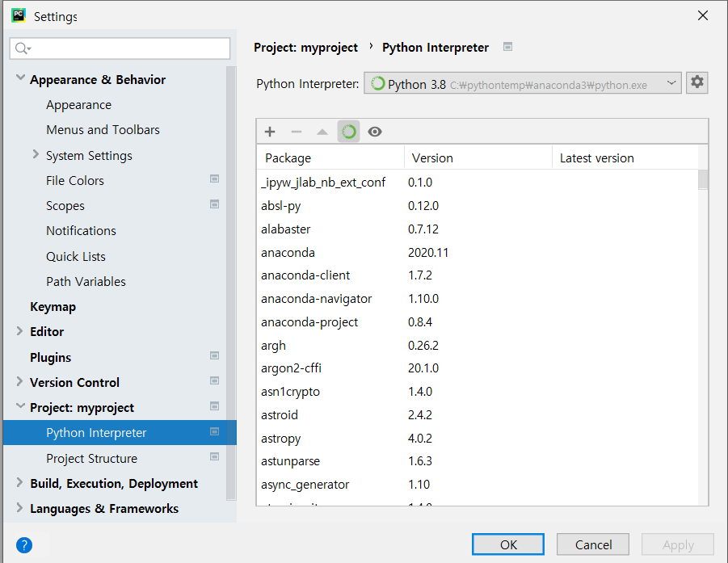The image size is (728, 563).
Task: Open Keymap settings
Action: 53,307
